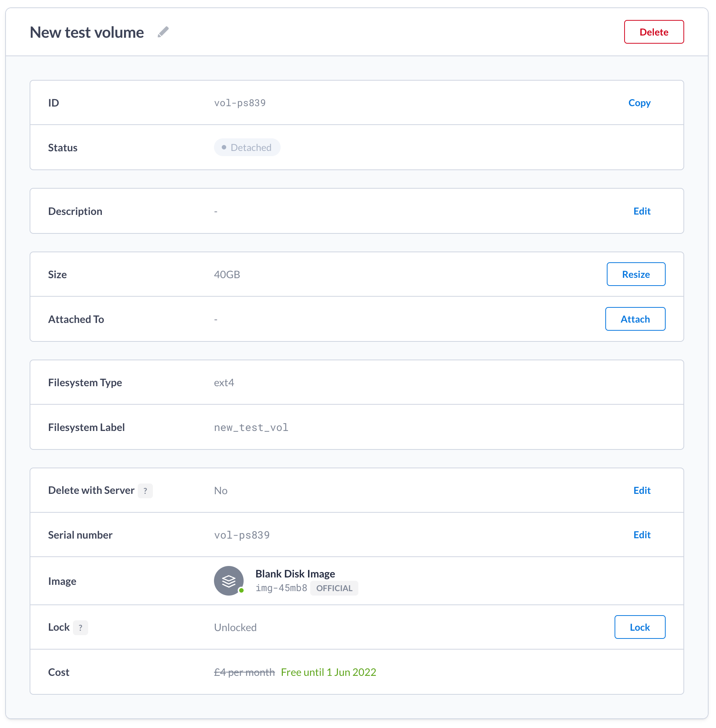
Task: Click the OFFICIAL badge on the image
Action: (334, 588)
